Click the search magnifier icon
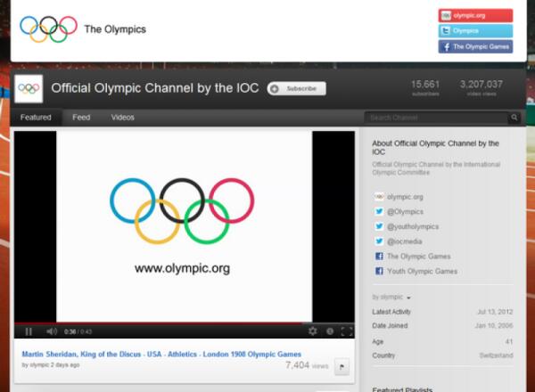Image resolution: width=535 pixels, height=392 pixels. tap(514, 118)
